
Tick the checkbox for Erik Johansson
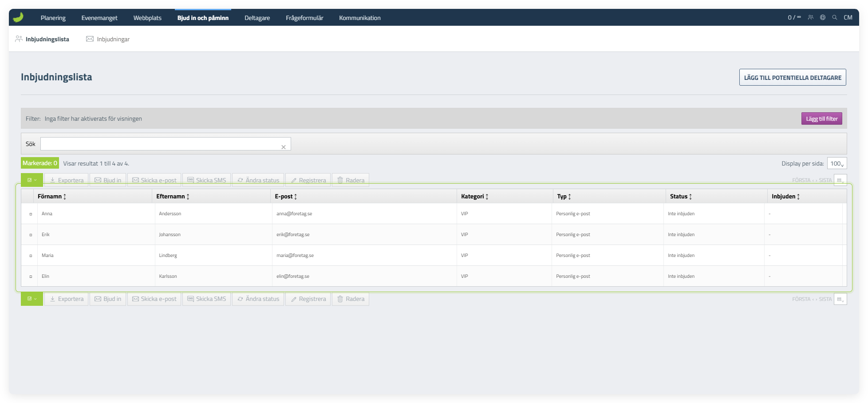point(31,235)
